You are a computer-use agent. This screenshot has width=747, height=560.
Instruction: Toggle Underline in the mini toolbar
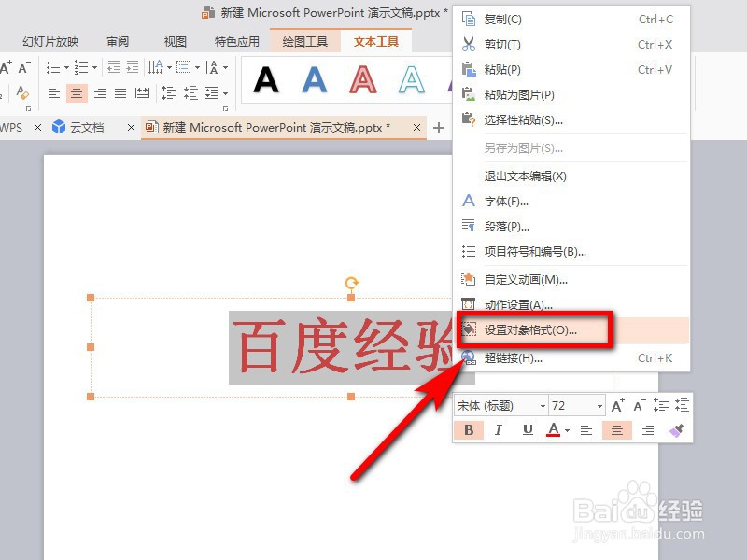(528, 430)
